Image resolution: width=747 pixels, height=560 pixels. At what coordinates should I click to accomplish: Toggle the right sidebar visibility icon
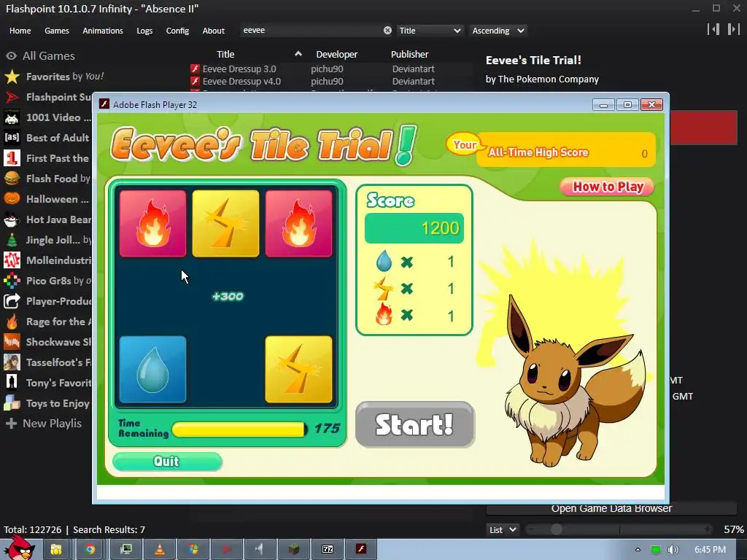click(x=733, y=29)
